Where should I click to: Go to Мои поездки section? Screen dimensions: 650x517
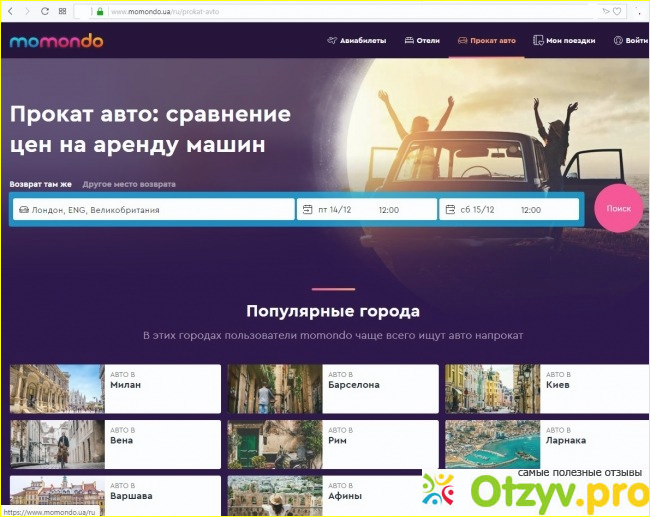point(565,41)
